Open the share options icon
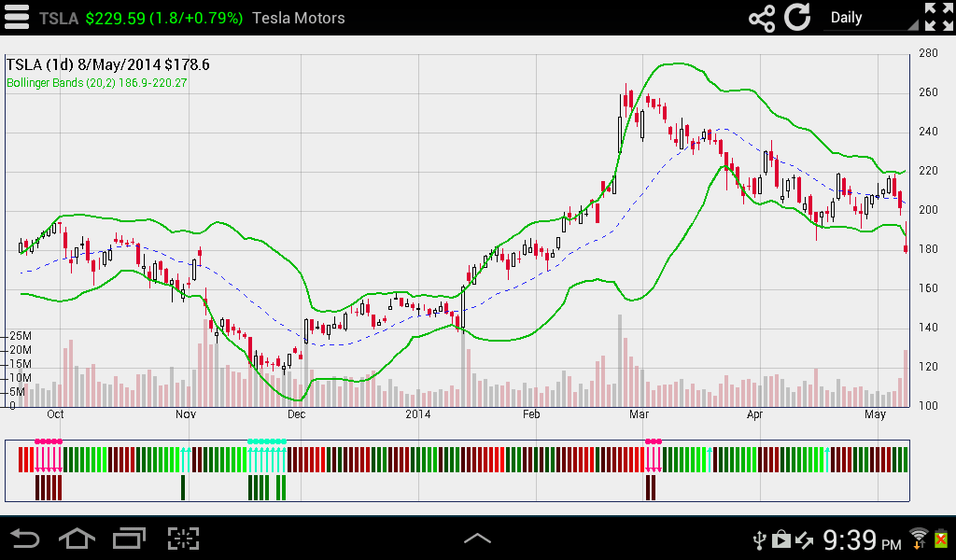Image resolution: width=956 pixels, height=560 pixels. point(760,16)
